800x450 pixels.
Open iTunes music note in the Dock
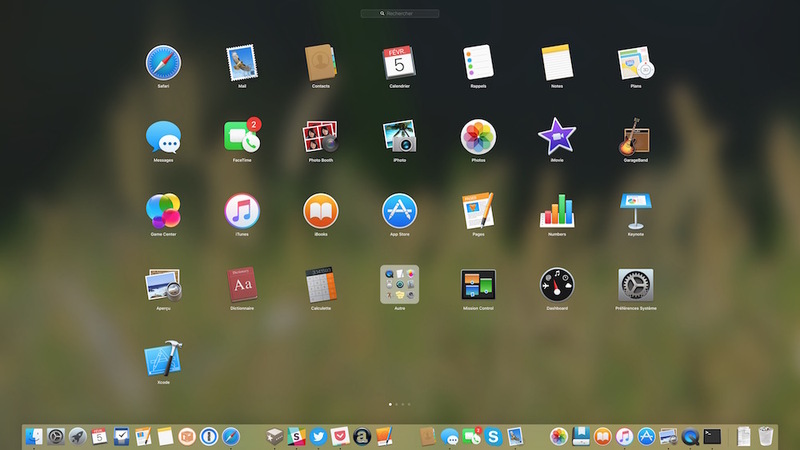624,437
